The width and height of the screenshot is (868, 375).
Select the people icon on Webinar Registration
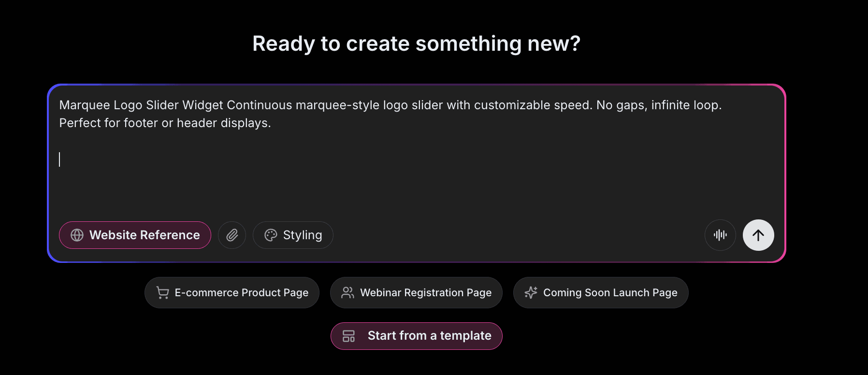[347, 292]
